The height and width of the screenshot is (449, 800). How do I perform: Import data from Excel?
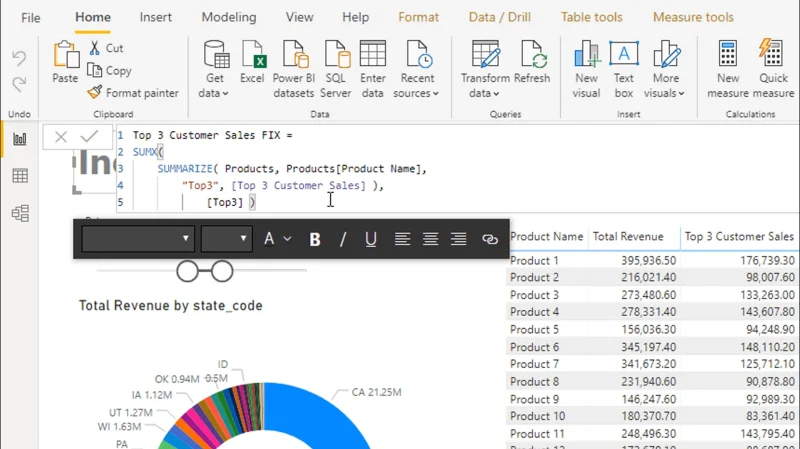pos(252,62)
